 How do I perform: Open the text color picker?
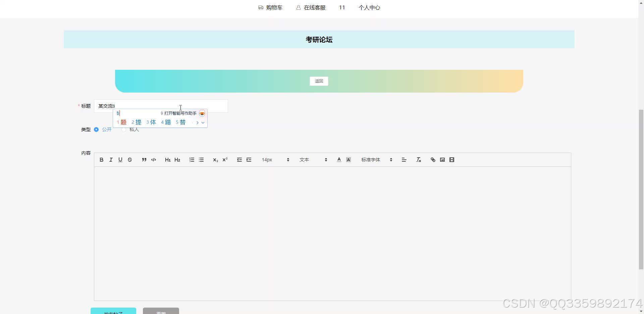point(339,160)
